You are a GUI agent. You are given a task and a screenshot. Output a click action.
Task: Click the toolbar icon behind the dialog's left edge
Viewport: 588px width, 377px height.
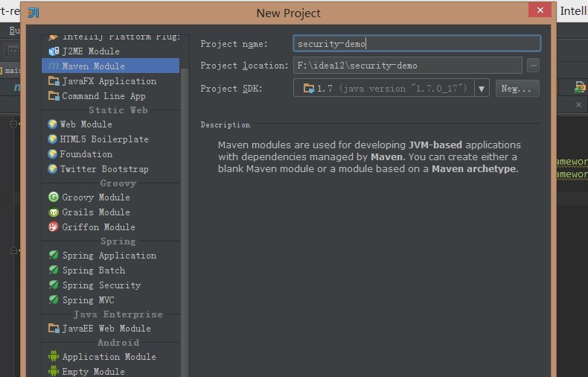(x=13, y=51)
